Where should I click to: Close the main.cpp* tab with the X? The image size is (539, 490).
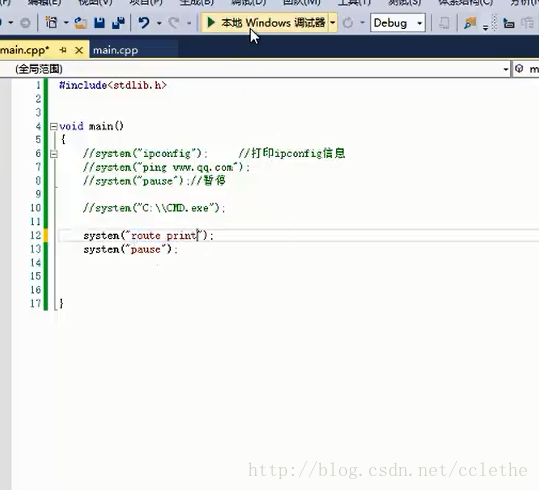tap(79, 51)
